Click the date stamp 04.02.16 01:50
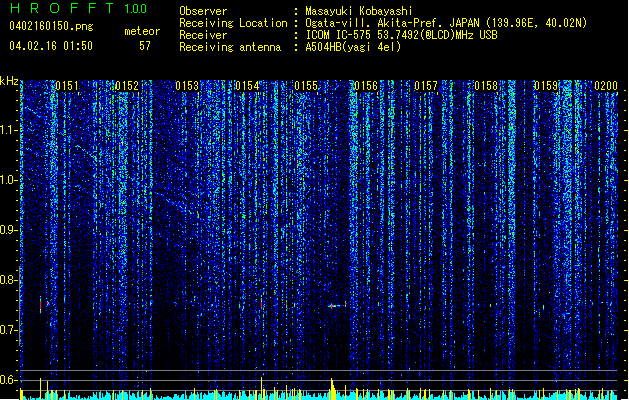629x400 pixels. click(x=51, y=46)
